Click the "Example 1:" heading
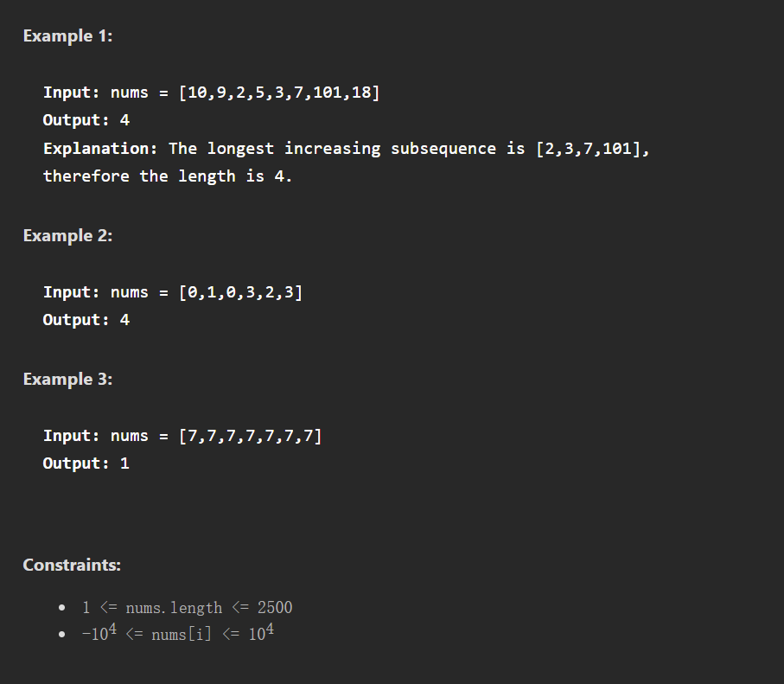Screen dimensions: 784x684 pos(67,35)
